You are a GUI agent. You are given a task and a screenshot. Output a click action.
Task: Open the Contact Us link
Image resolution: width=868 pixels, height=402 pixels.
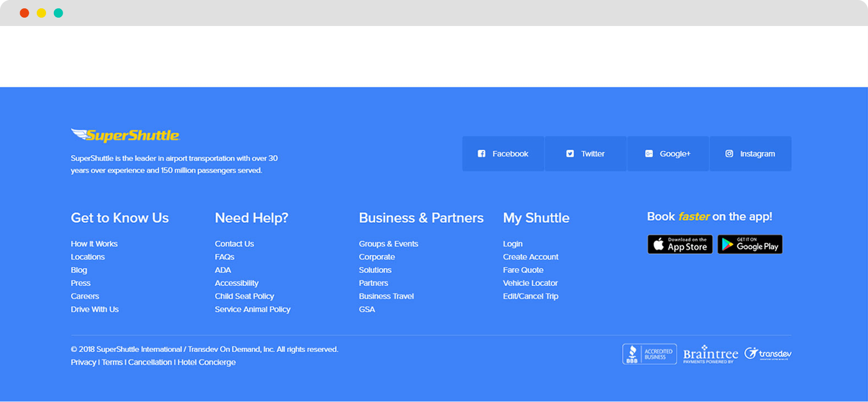[x=234, y=244]
